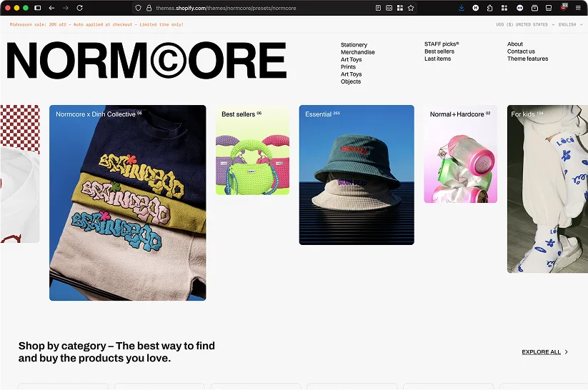Open the QR grid icon in address bar
This screenshot has height=390, width=588.
pyautogui.click(x=400, y=8)
